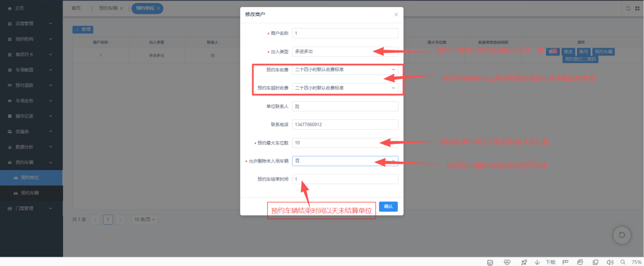
Task: Click the speaker volume icon in status bar
Action: click(610, 262)
